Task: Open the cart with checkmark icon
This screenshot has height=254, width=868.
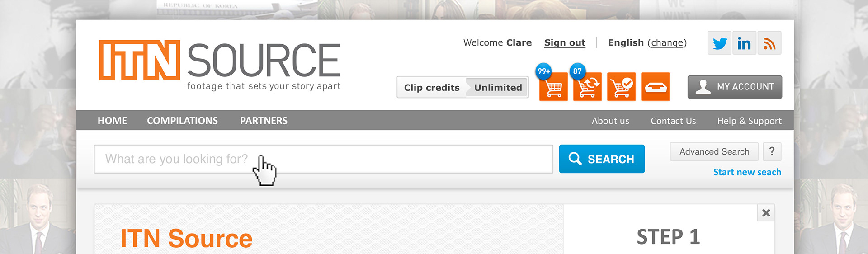Action: (x=621, y=87)
